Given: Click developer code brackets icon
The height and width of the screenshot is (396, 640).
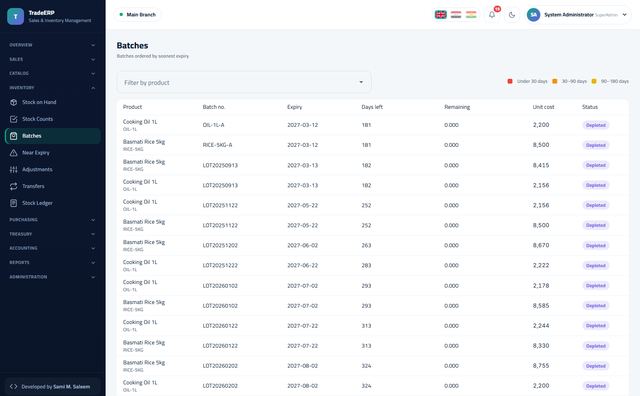Looking at the screenshot, I should pos(13,386).
